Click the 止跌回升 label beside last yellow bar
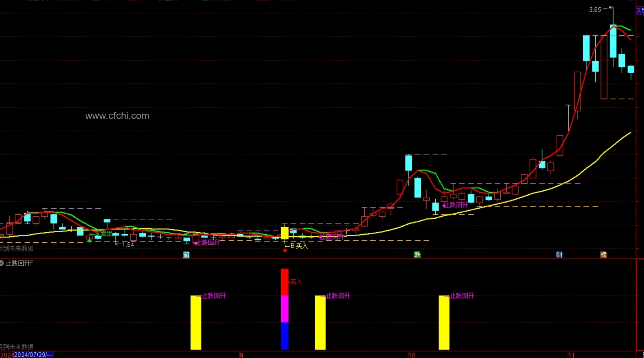The width and height of the screenshot is (644, 358). point(462,295)
